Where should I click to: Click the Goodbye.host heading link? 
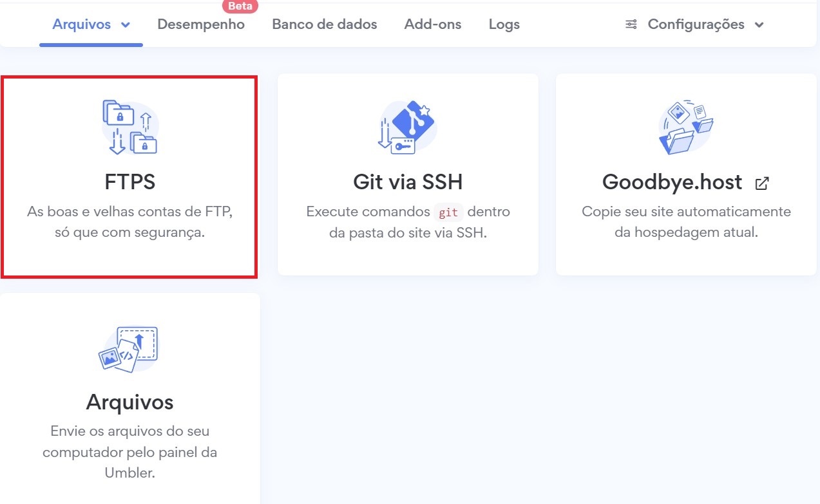point(672,182)
